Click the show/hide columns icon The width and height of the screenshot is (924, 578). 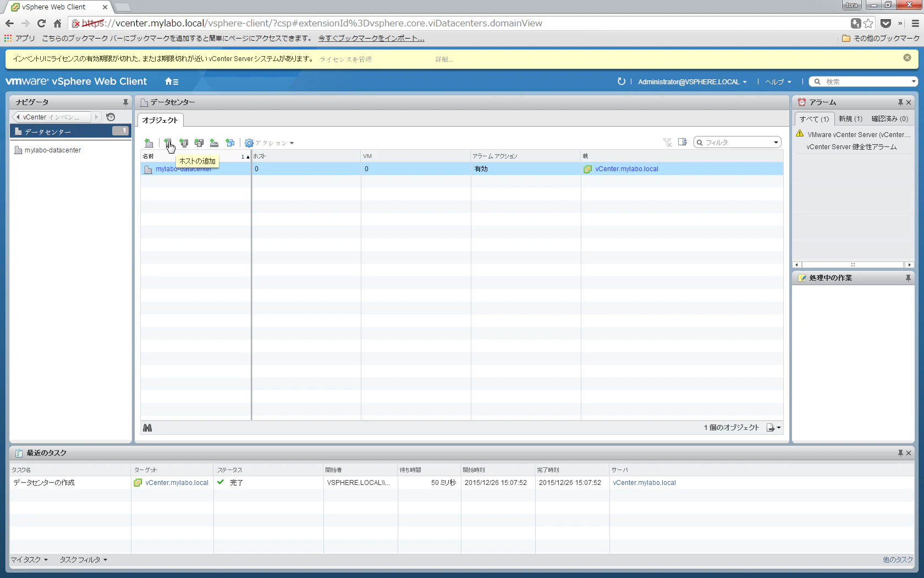click(x=683, y=142)
